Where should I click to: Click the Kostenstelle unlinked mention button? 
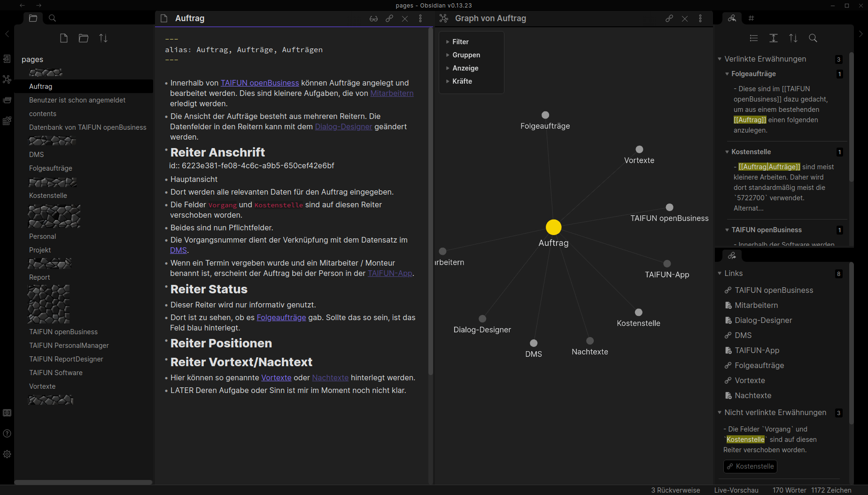coord(750,466)
